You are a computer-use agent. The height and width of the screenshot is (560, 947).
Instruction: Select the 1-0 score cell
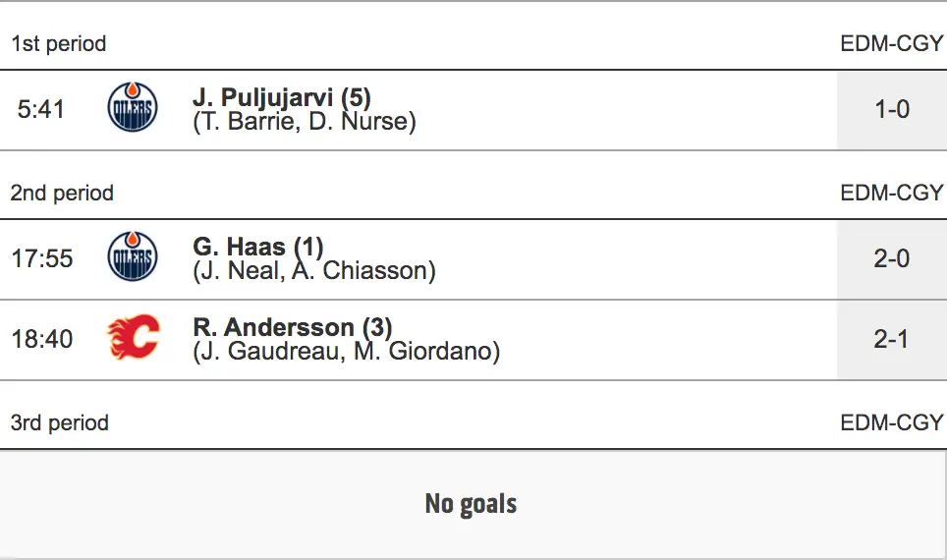pos(891,109)
